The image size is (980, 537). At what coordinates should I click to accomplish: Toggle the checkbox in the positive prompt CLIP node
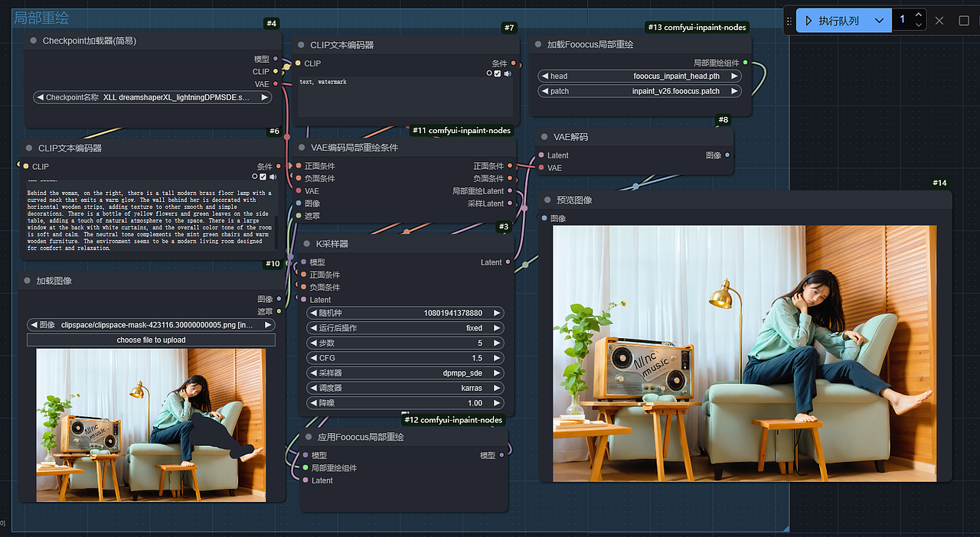[x=263, y=177]
